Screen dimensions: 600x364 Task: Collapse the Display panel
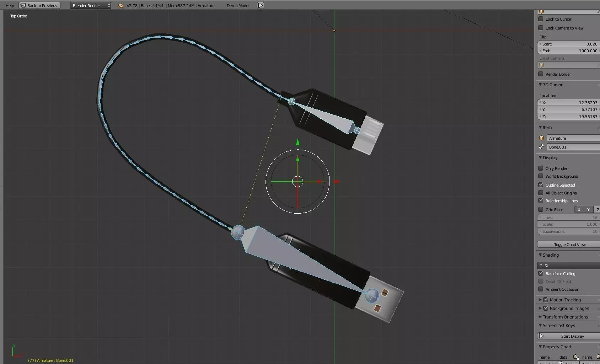540,157
